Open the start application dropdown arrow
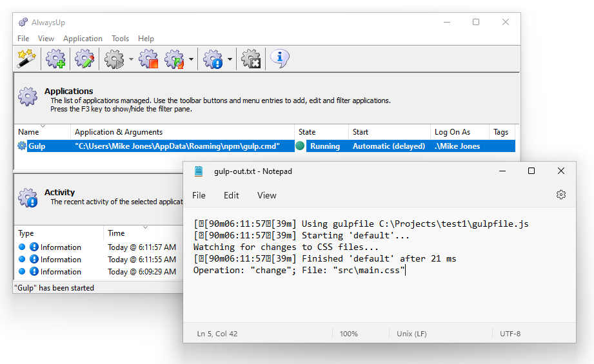594x364 pixels. point(131,59)
